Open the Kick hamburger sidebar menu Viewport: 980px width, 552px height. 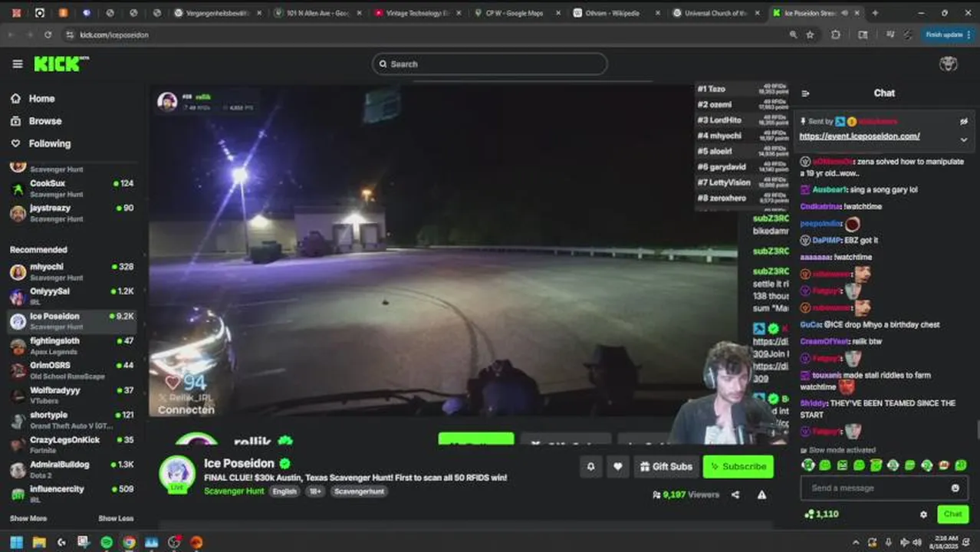[17, 64]
